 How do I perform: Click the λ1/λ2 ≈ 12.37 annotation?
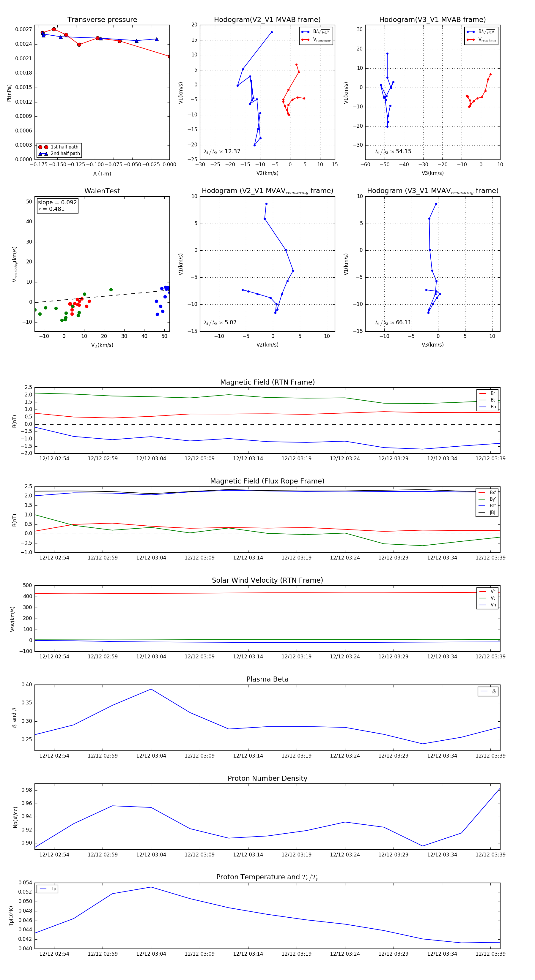coord(222,151)
